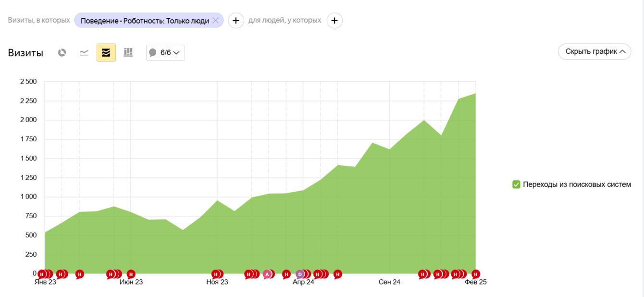The width and height of the screenshot is (644, 297).
Task: Click the Переходы из поисковых систем legend label
Action: [577, 185]
